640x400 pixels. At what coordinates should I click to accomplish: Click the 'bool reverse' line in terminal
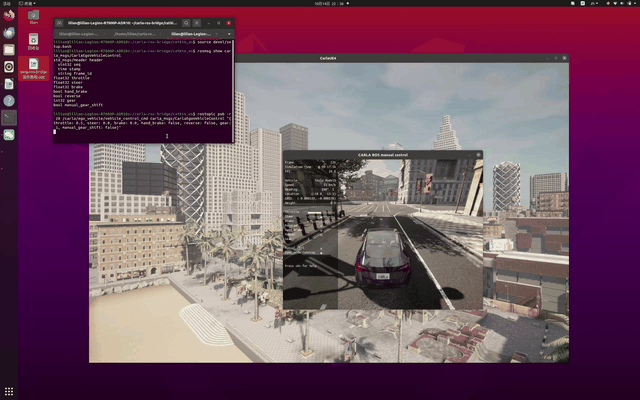pyautogui.click(x=67, y=96)
